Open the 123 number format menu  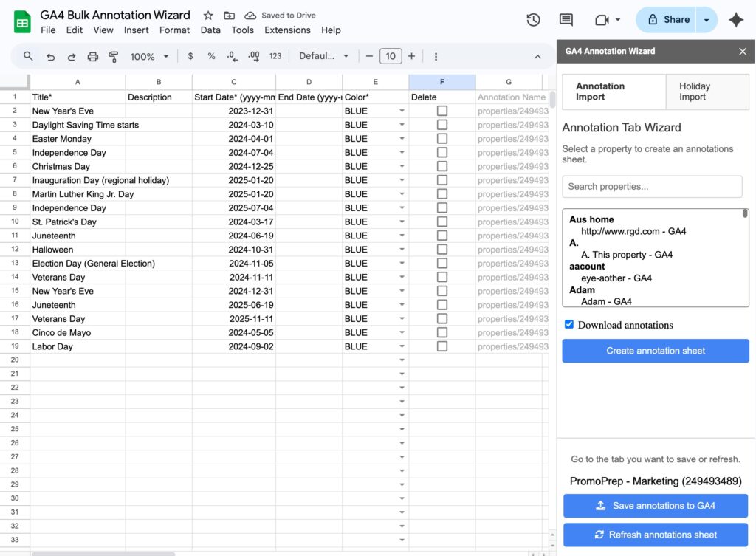[275, 56]
